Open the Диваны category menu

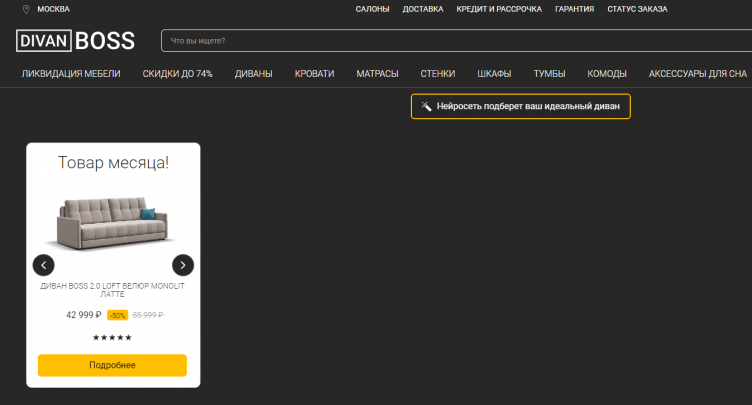click(253, 74)
